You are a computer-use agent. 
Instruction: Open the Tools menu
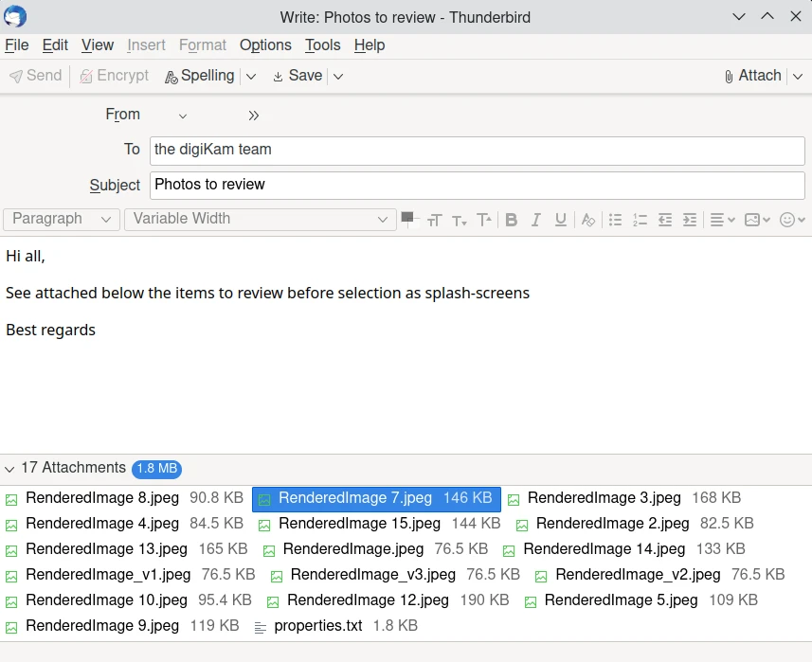point(323,45)
